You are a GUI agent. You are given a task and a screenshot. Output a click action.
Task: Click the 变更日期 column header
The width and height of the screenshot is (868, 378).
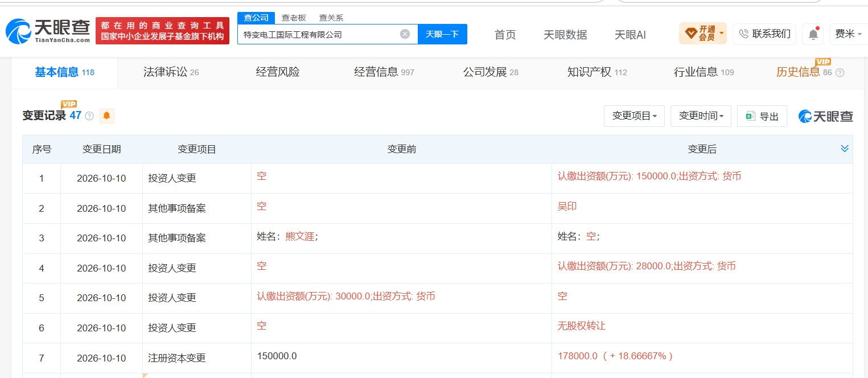(x=101, y=149)
